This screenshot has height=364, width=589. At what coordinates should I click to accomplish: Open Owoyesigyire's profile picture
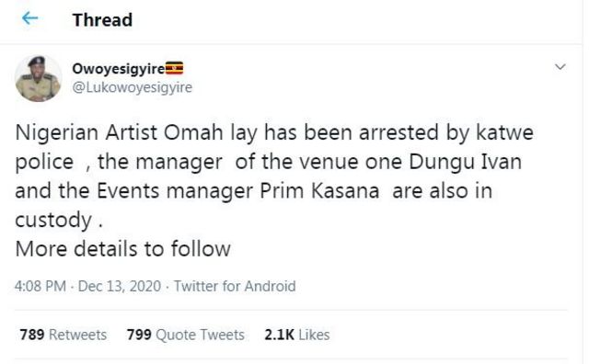(x=39, y=78)
